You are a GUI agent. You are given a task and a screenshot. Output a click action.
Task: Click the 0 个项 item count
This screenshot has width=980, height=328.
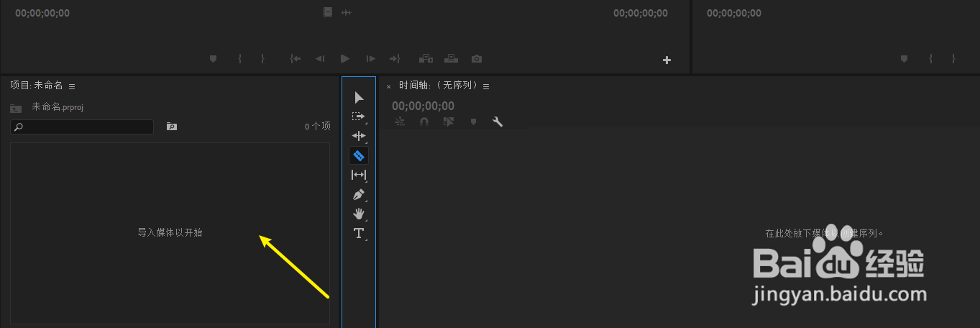click(317, 126)
